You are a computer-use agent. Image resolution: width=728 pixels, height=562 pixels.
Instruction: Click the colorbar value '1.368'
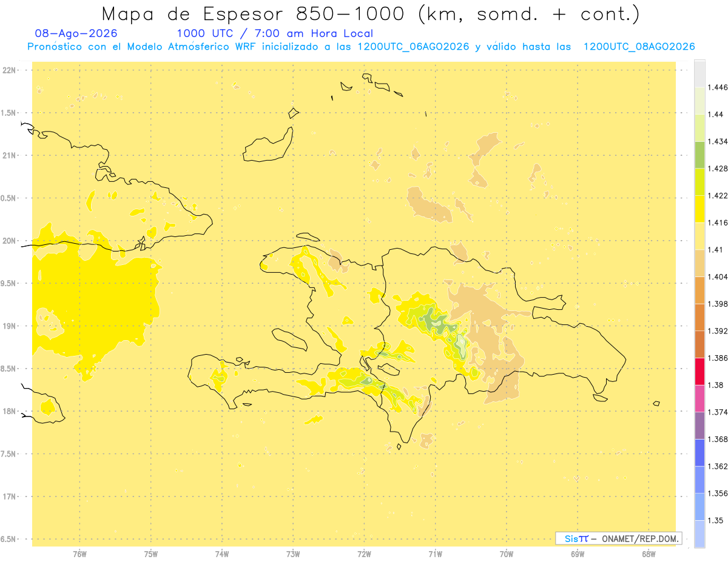coord(718,440)
